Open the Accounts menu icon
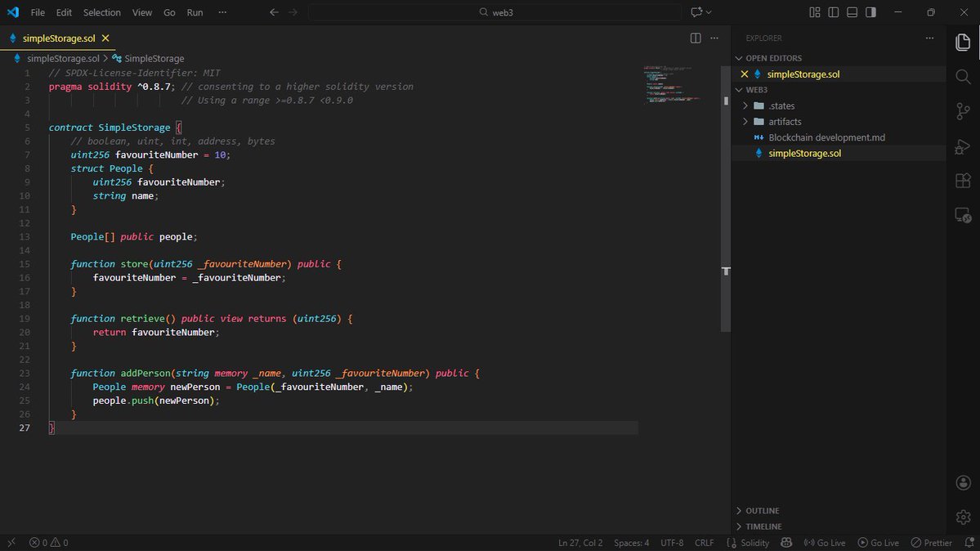Viewport: 980px width, 551px height. [x=963, y=483]
